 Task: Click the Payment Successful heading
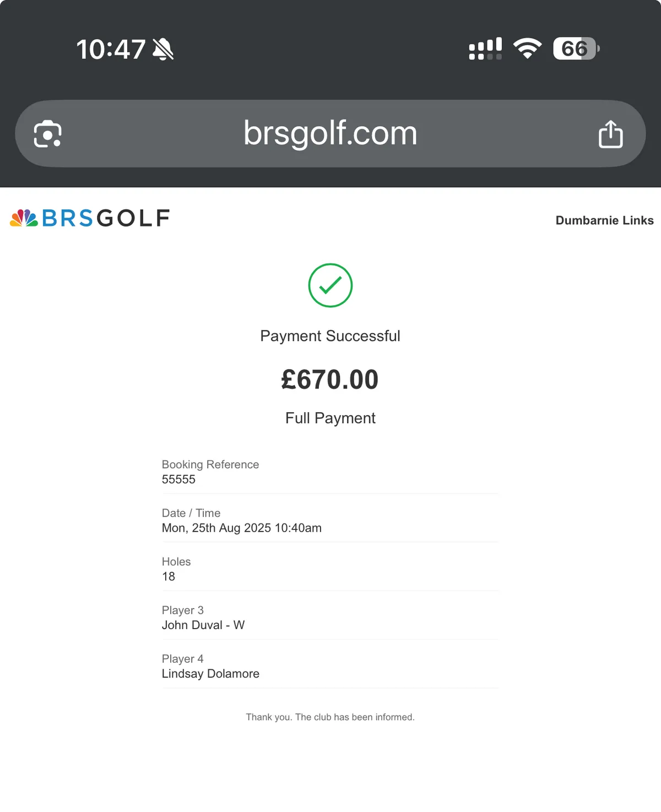point(330,336)
